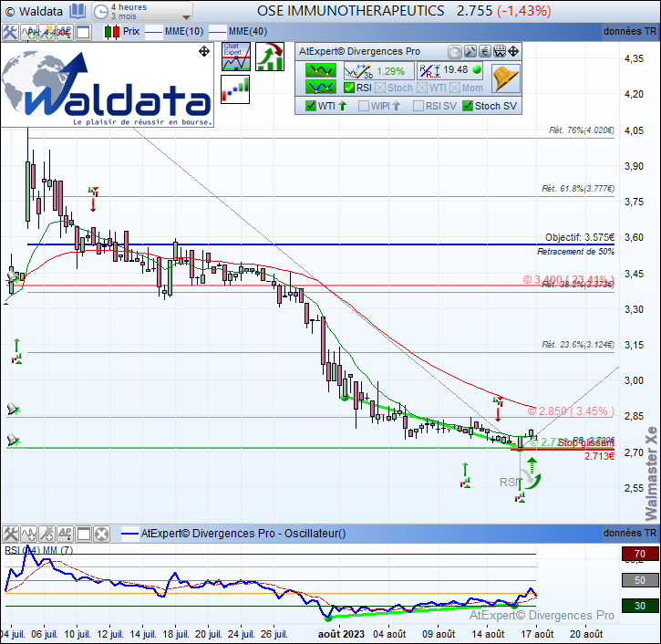Viewport: 661px width, 644px height.
Task: Toggle bearish divergence button with red line
Action: (x=321, y=70)
